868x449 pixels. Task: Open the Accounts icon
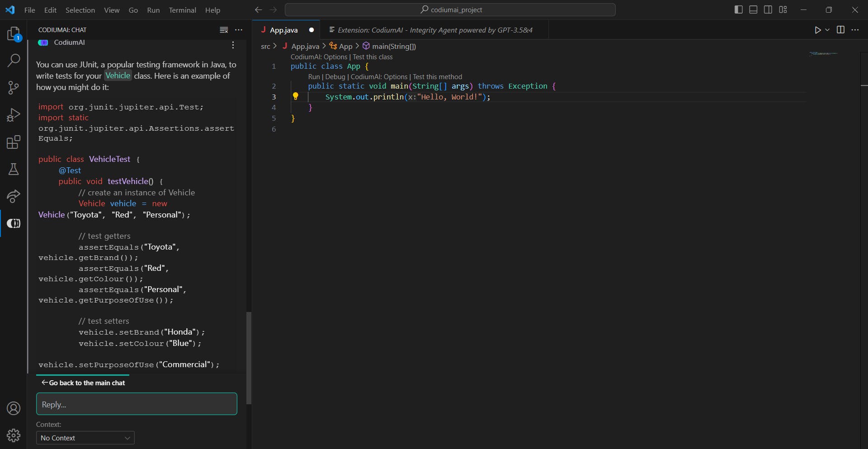tap(14, 408)
